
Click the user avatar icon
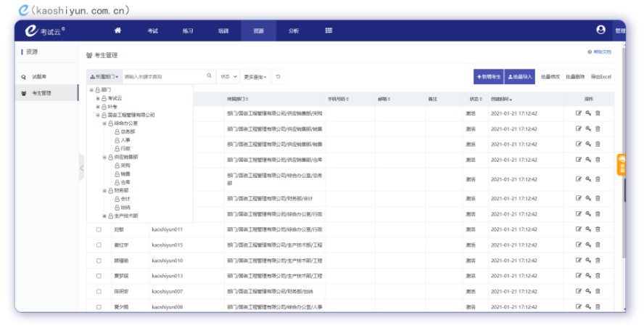pyautogui.click(x=600, y=30)
